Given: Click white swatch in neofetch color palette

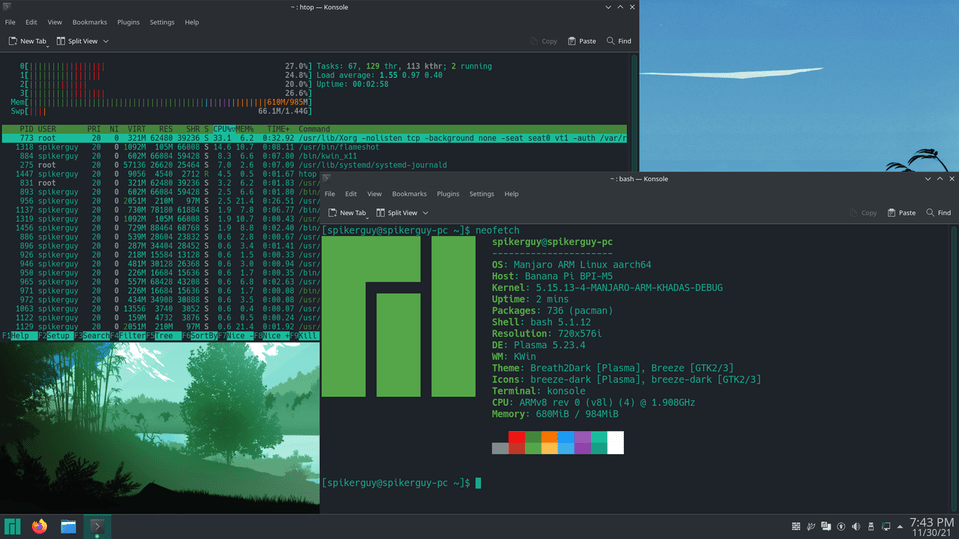Looking at the screenshot, I should point(615,442).
